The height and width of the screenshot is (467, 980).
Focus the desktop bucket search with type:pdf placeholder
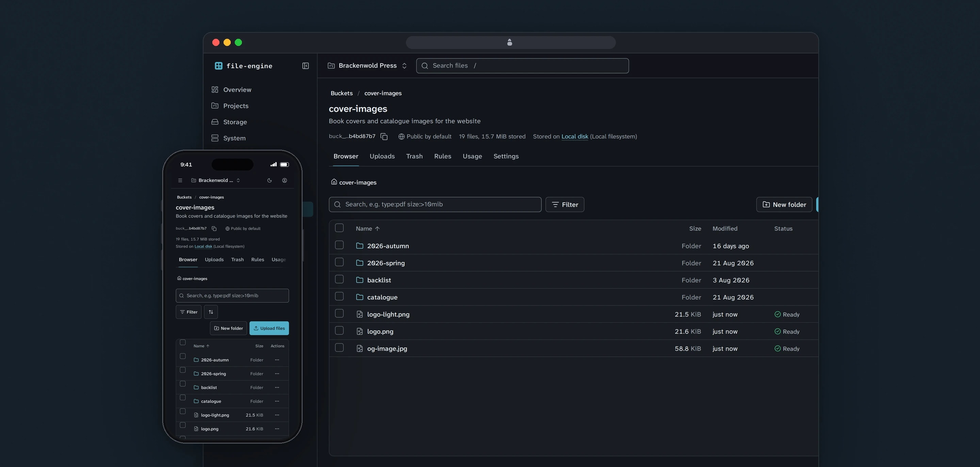coord(435,204)
